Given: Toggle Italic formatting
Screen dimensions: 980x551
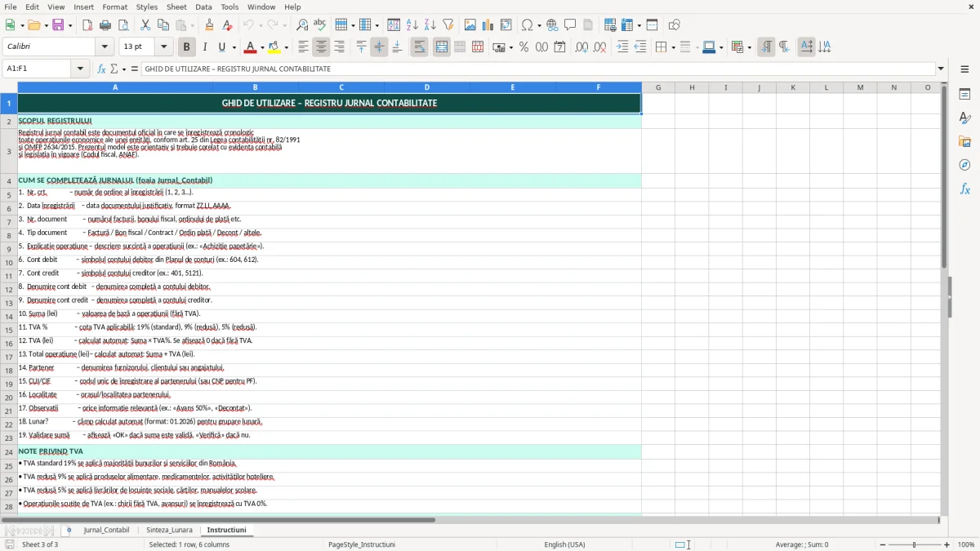Looking at the screenshot, I should 204,47.
